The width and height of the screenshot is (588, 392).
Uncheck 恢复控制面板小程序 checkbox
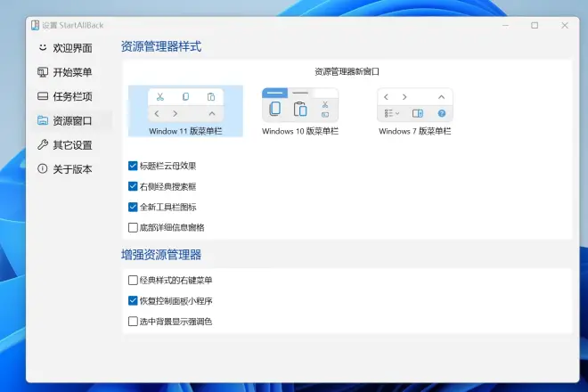pyautogui.click(x=133, y=300)
